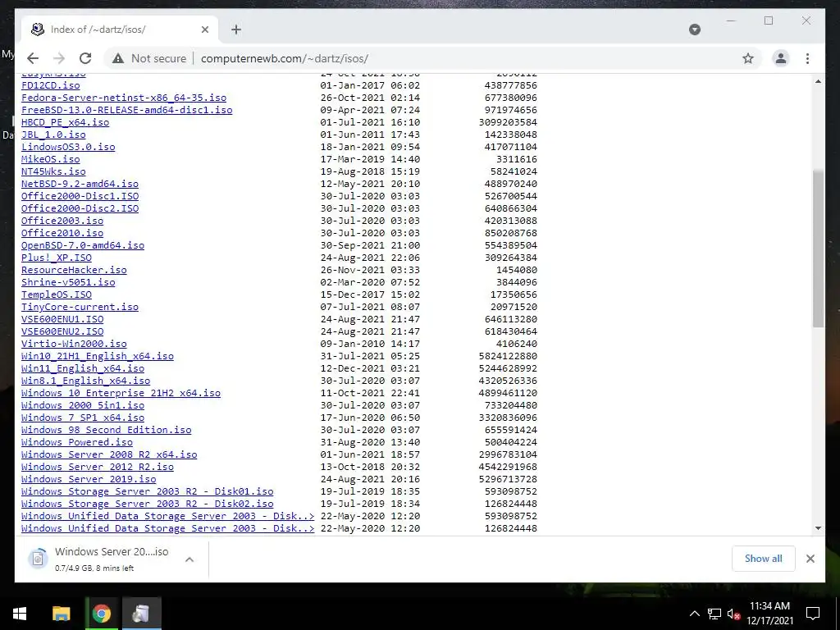Click the Chrome taskbar icon
The width and height of the screenshot is (840, 630).
(x=101, y=614)
